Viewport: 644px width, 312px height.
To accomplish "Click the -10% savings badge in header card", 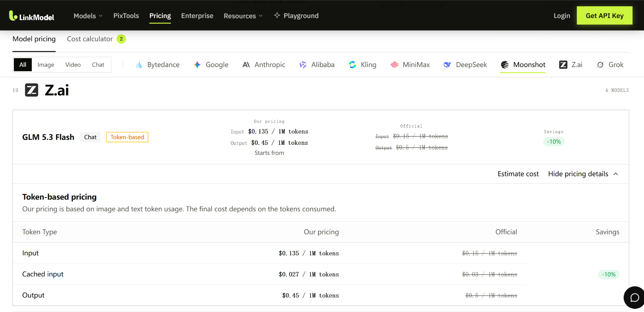I will 554,142.
